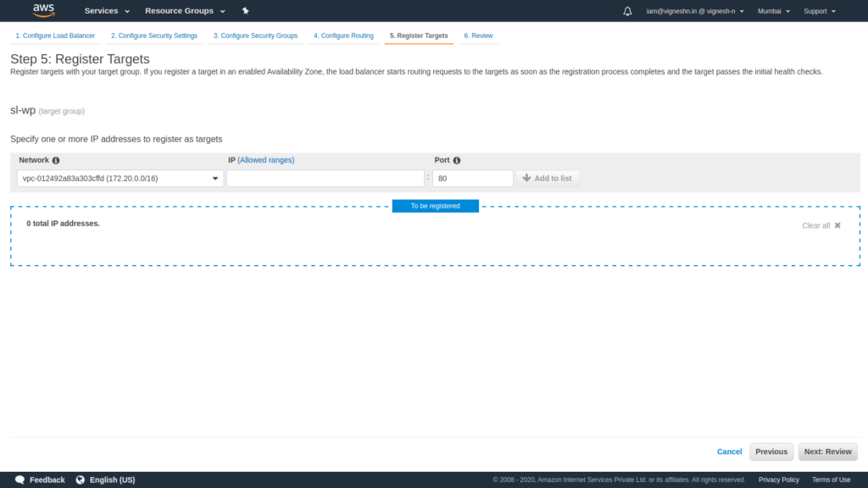
Task: Go to 3. Configure Security Groups tab
Action: pos(255,36)
